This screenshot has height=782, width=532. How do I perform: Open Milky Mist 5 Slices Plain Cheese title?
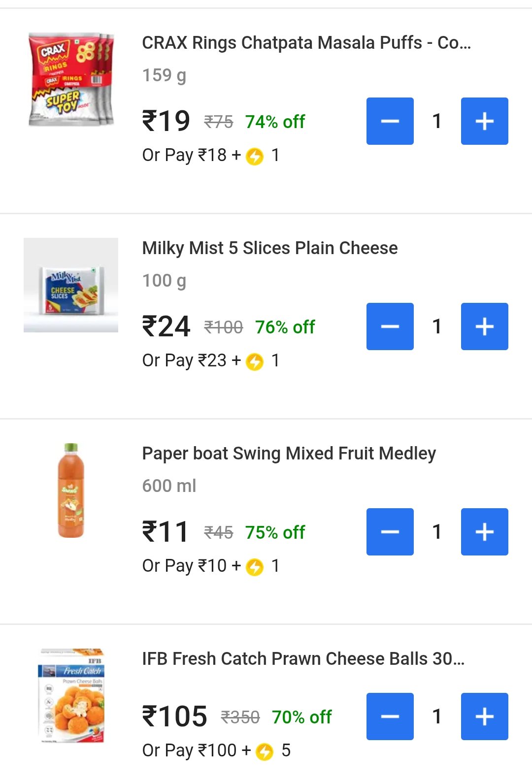pos(270,248)
